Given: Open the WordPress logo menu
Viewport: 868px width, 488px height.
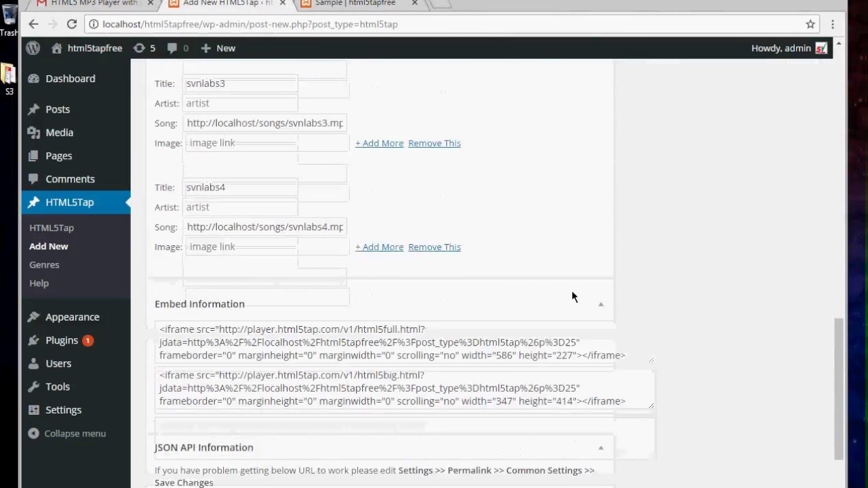Looking at the screenshot, I should (x=33, y=48).
